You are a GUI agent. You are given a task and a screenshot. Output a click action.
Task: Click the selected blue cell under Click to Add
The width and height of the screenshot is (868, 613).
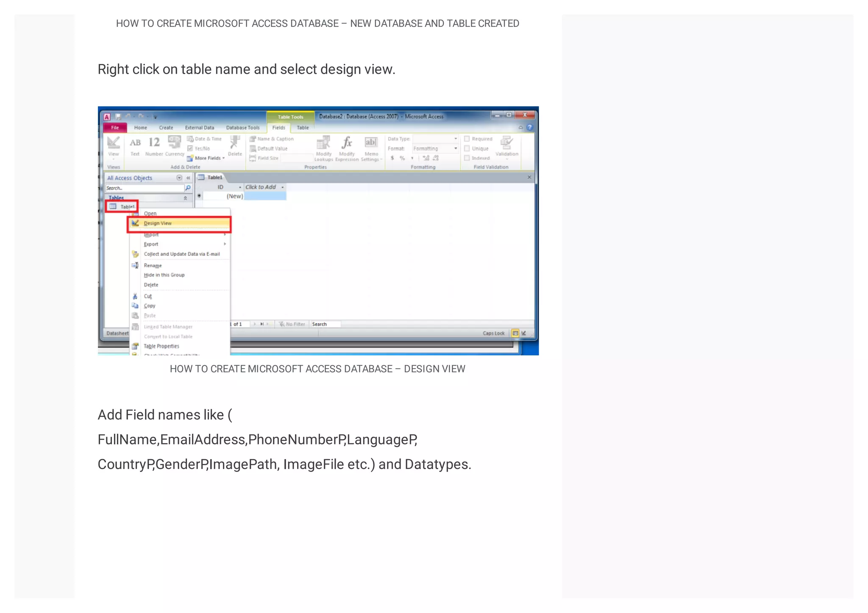pyautogui.click(x=265, y=196)
